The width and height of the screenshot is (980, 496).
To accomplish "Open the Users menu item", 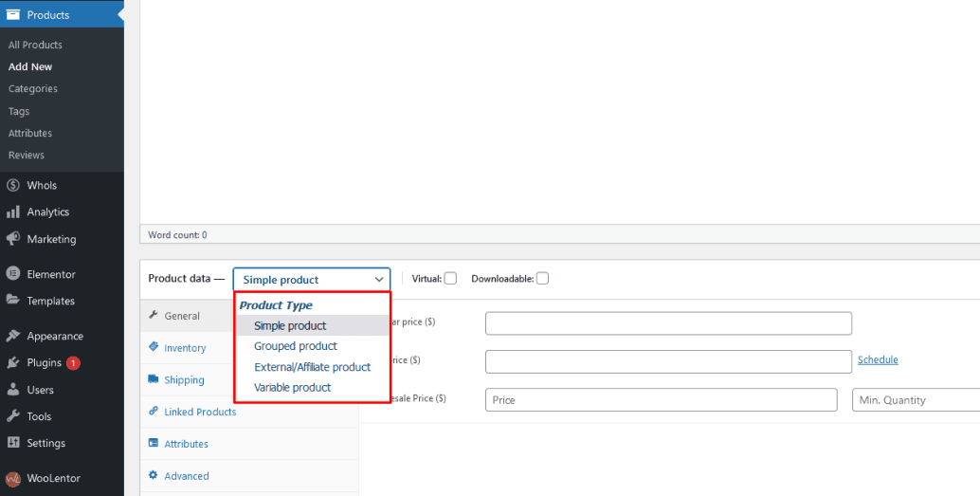I will pyautogui.click(x=62, y=390).
